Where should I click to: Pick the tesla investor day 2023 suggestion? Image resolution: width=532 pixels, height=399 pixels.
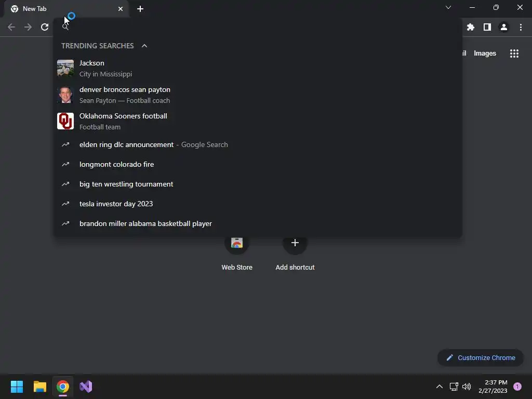(x=258, y=204)
